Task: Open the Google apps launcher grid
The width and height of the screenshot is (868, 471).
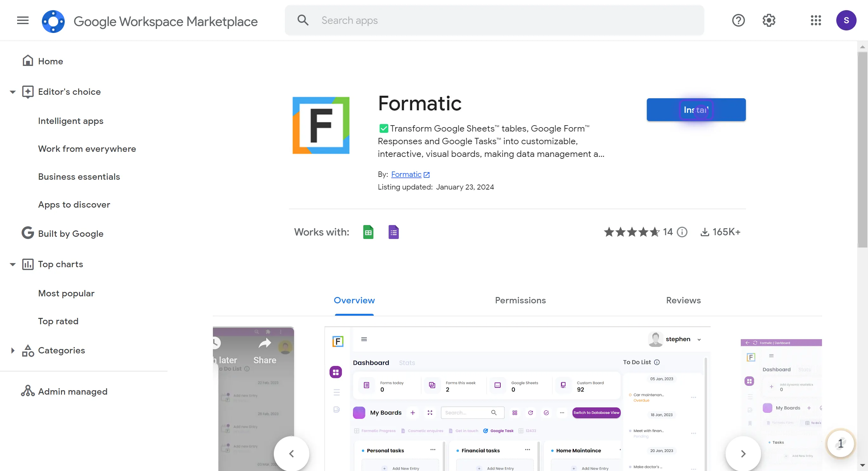Action: point(816,20)
